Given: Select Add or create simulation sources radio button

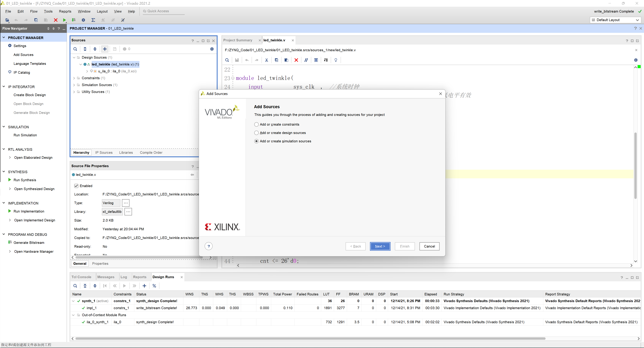Looking at the screenshot, I should 256,141.
